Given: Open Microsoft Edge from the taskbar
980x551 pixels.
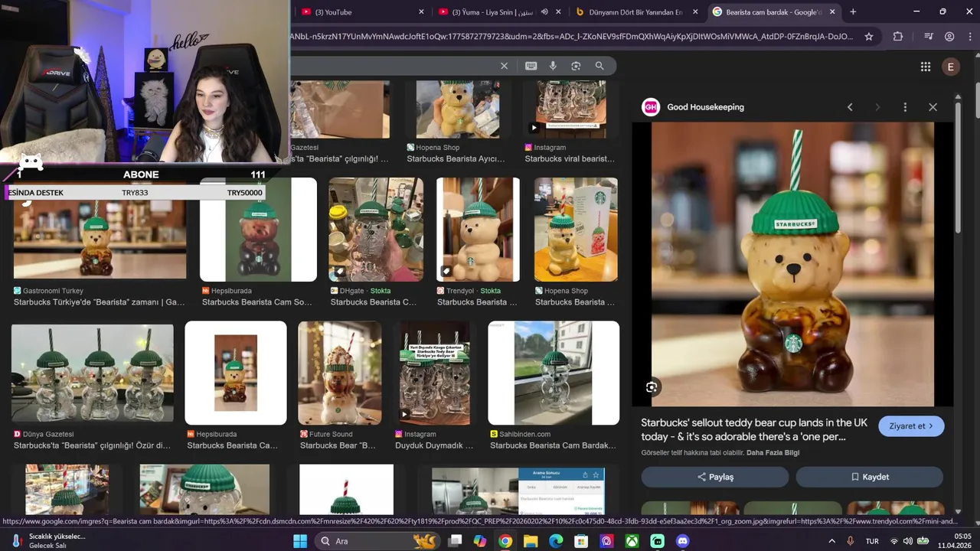Looking at the screenshot, I should tap(556, 541).
